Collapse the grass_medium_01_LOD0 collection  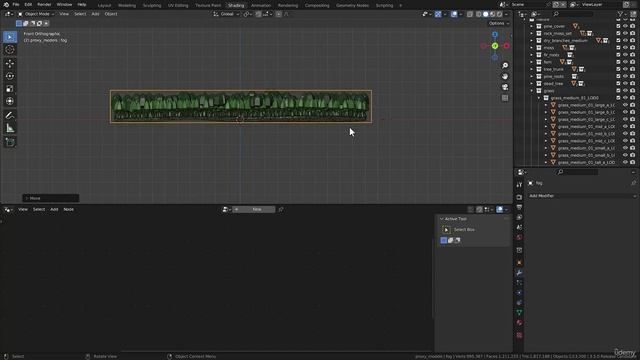pyautogui.click(x=539, y=98)
